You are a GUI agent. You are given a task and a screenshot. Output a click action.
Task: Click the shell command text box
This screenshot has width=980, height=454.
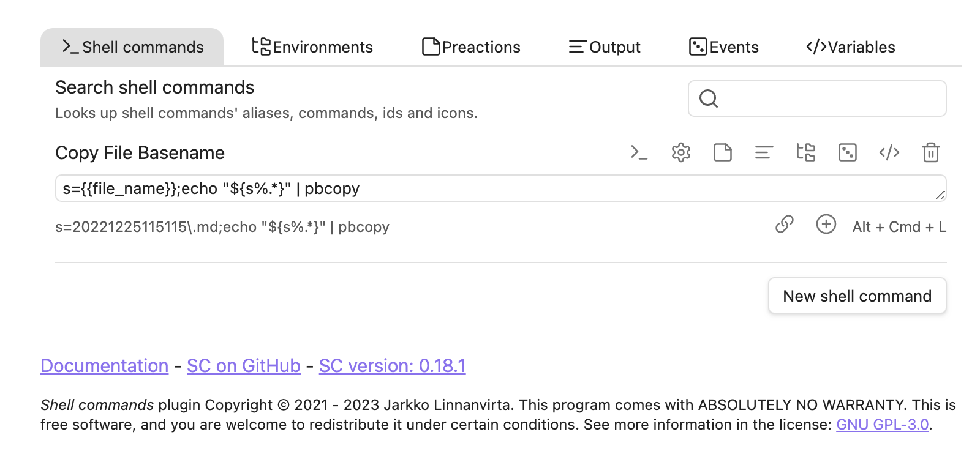click(x=490, y=188)
